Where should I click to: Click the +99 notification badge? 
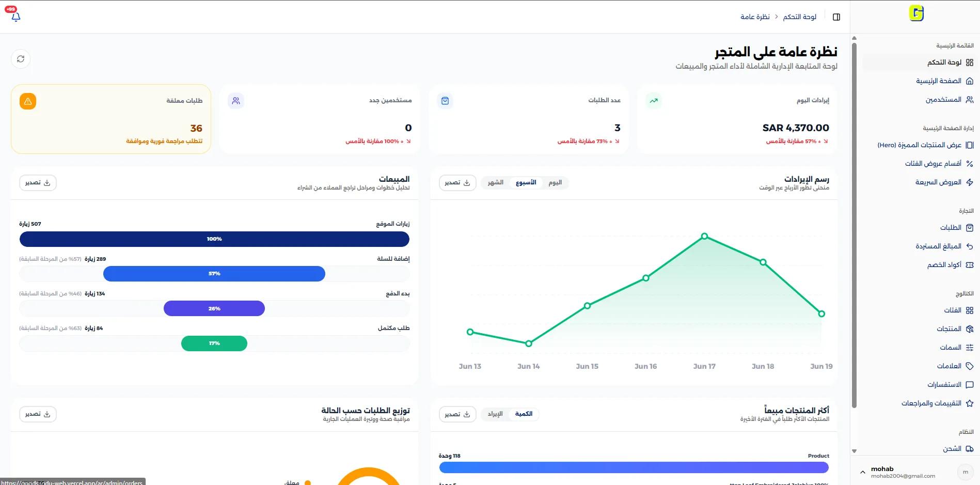(x=11, y=9)
